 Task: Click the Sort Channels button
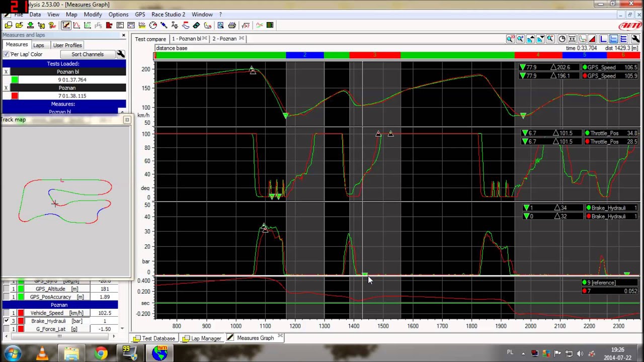click(x=88, y=54)
